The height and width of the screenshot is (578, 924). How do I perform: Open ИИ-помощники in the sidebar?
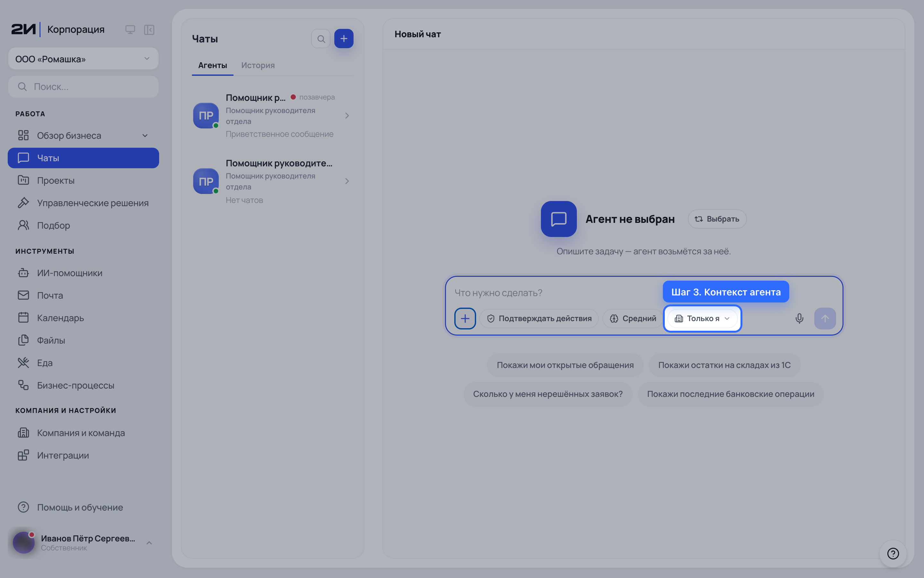tap(83, 273)
